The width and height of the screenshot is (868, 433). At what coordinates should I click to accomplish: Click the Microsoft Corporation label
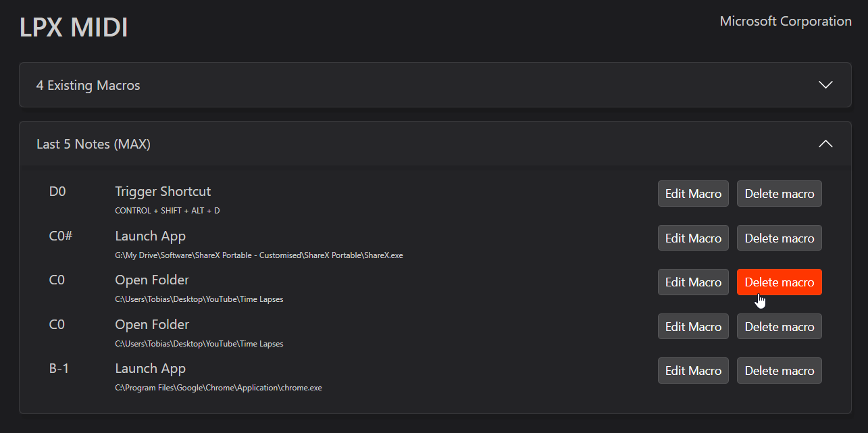(x=785, y=22)
